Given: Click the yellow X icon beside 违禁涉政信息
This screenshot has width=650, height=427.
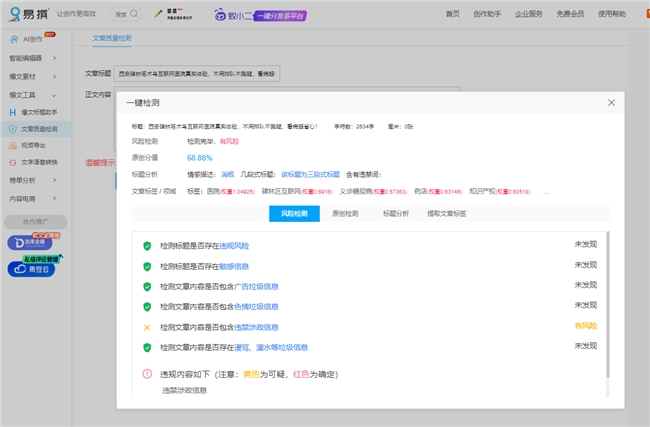Looking at the screenshot, I should click(147, 327).
